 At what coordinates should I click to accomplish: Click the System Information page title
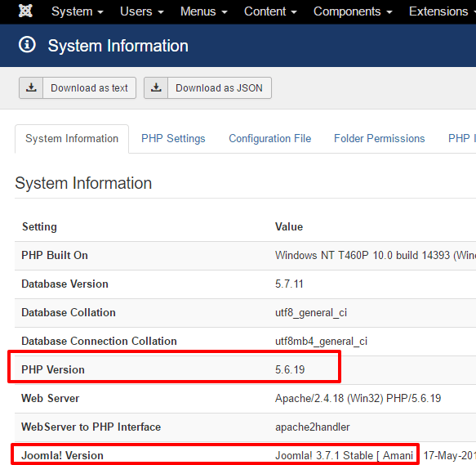[118, 46]
